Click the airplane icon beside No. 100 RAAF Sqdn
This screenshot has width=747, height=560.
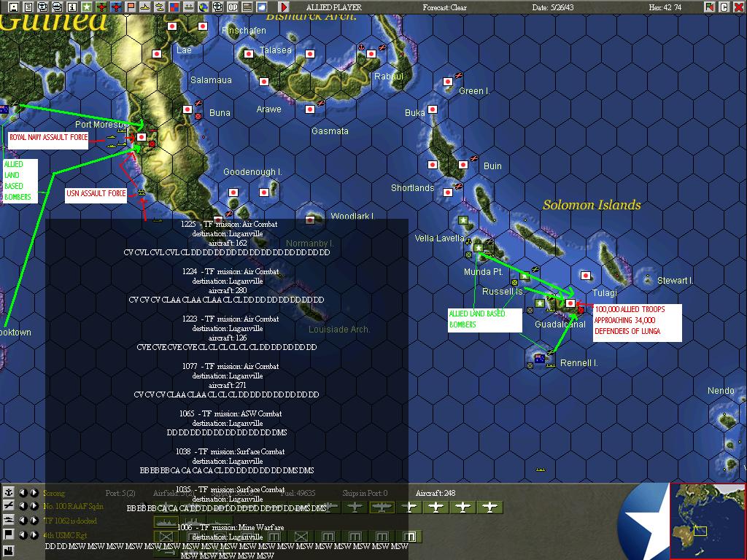[x=8, y=506]
